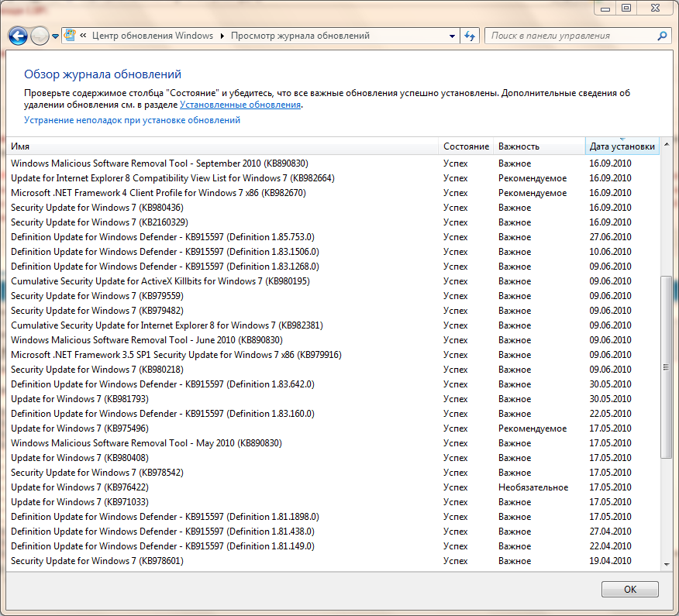The width and height of the screenshot is (679, 616).
Task: Select Defender Definition 1.81.149.0 row
Action: [333, 545]
